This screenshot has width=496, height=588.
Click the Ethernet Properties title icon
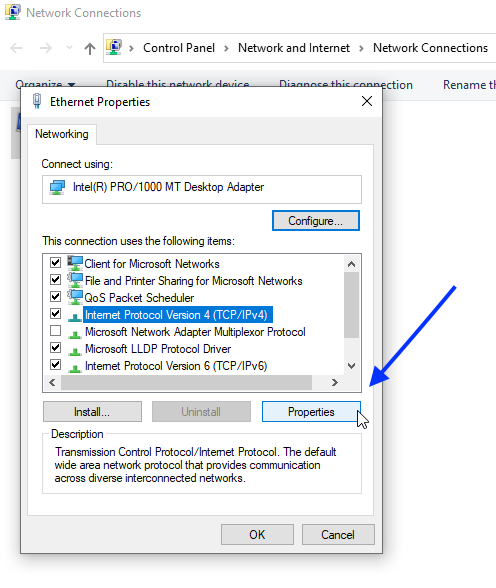[37, 101]
